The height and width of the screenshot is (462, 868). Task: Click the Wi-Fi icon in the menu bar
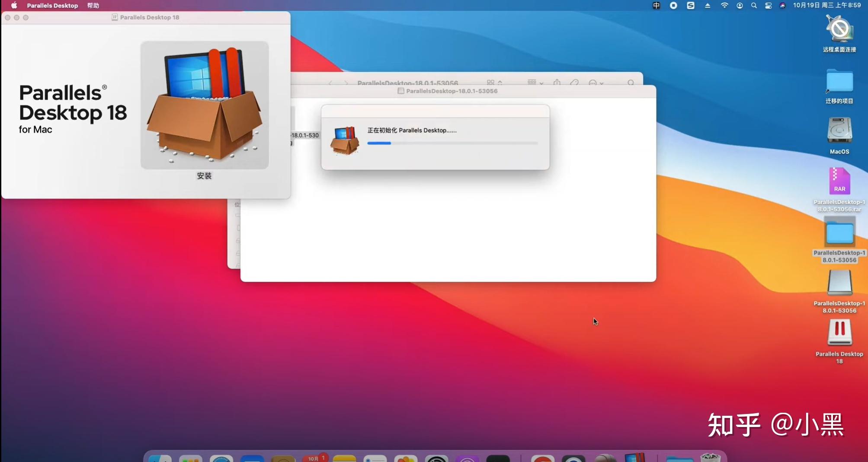coord(725,6)
